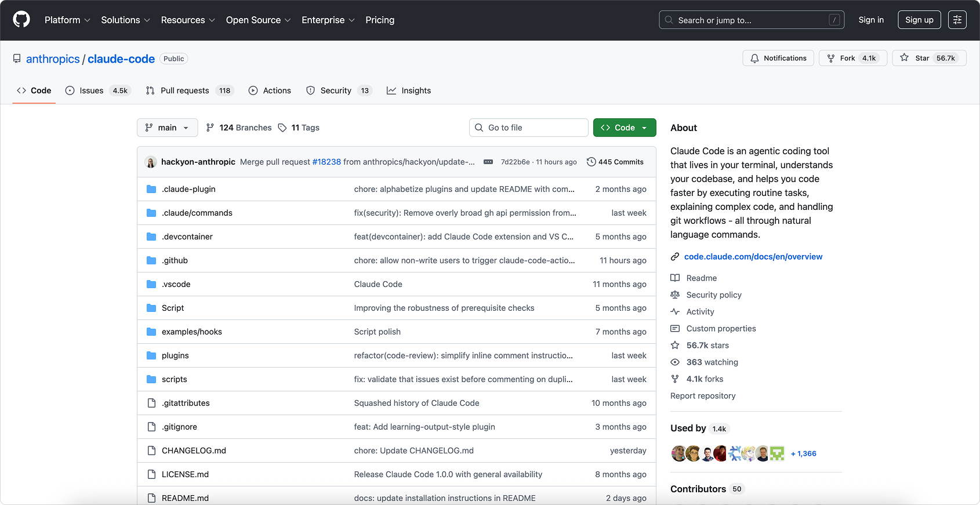Open .gitignore file
The image size is (980, 505).
179,427
